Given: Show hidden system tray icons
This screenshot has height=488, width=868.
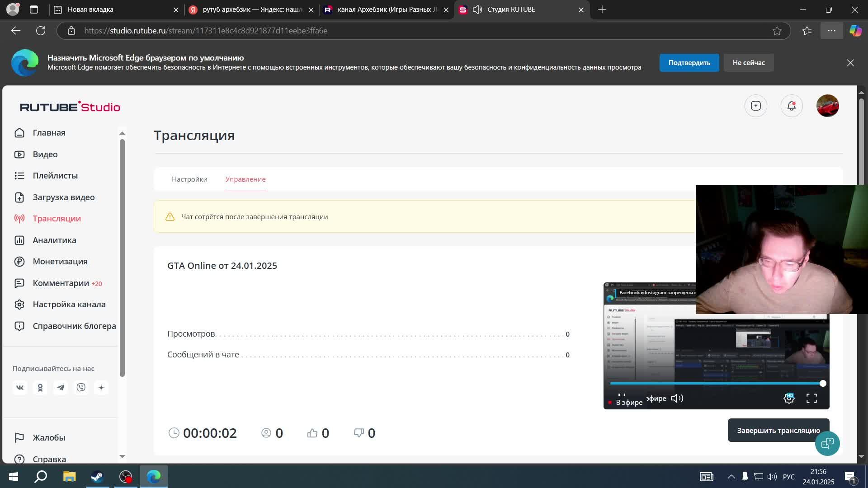Looking at the screenshot, I should [731, 477].
